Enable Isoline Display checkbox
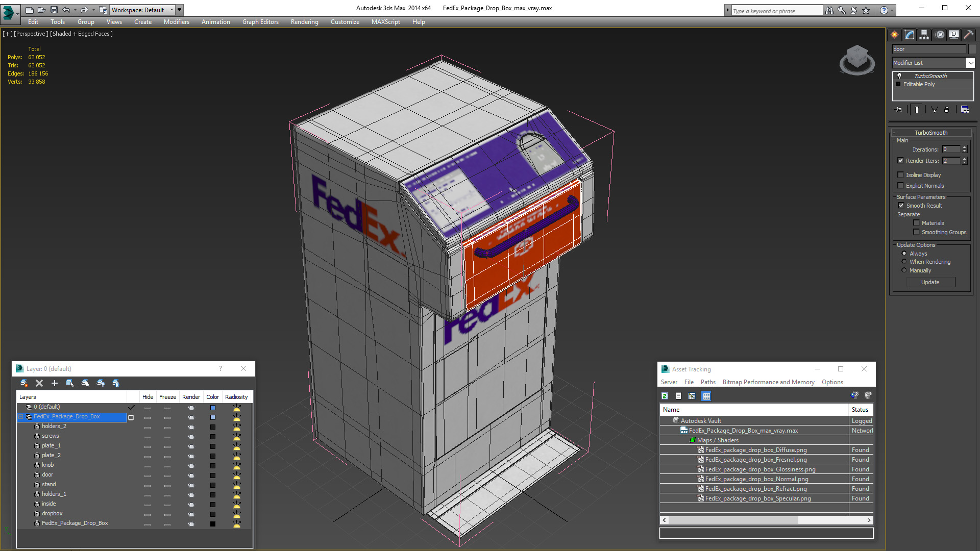The width and height of the screenshot is (980, 551). pyautogui.click(x=901, y=175)
